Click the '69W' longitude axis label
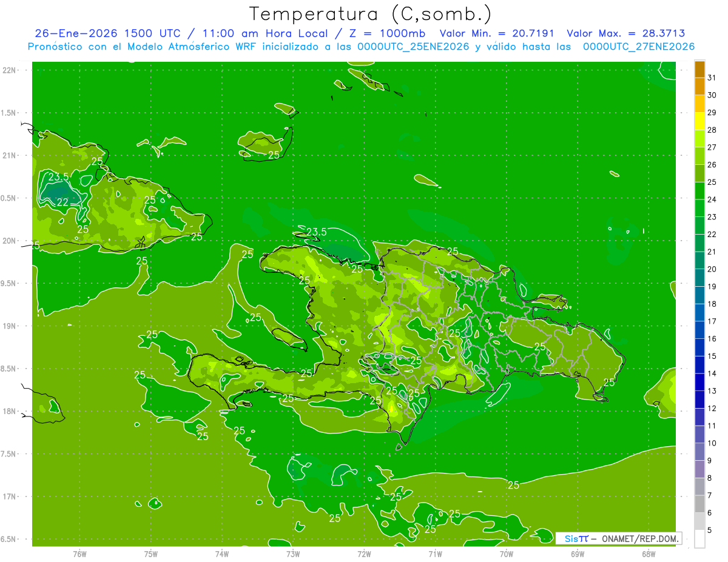The height and width of the screenshot is (562, 728). [578, 554]
